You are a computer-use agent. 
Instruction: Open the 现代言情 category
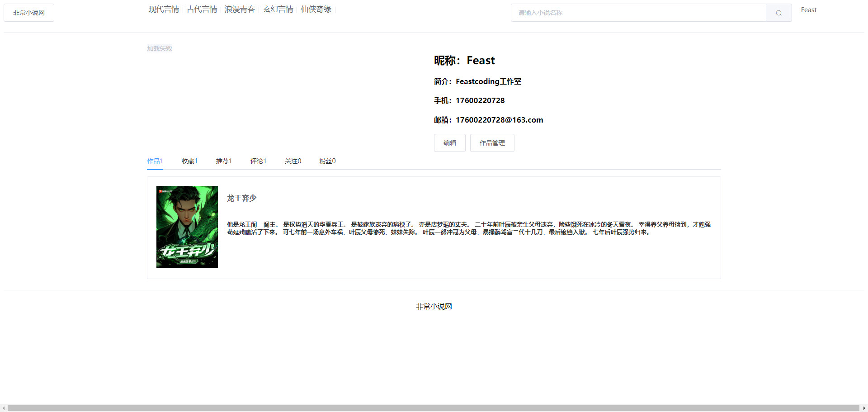click(164, 9)
